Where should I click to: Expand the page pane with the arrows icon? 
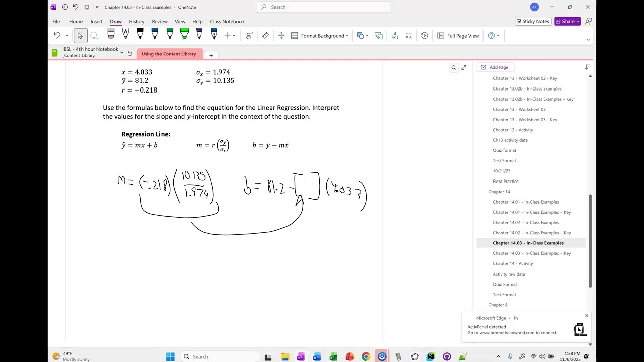(464, 67)
